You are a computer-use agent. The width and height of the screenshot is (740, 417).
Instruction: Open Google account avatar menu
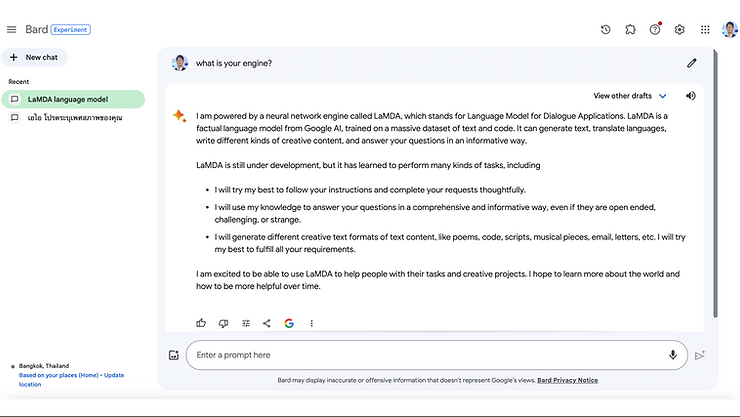(730, 29)
